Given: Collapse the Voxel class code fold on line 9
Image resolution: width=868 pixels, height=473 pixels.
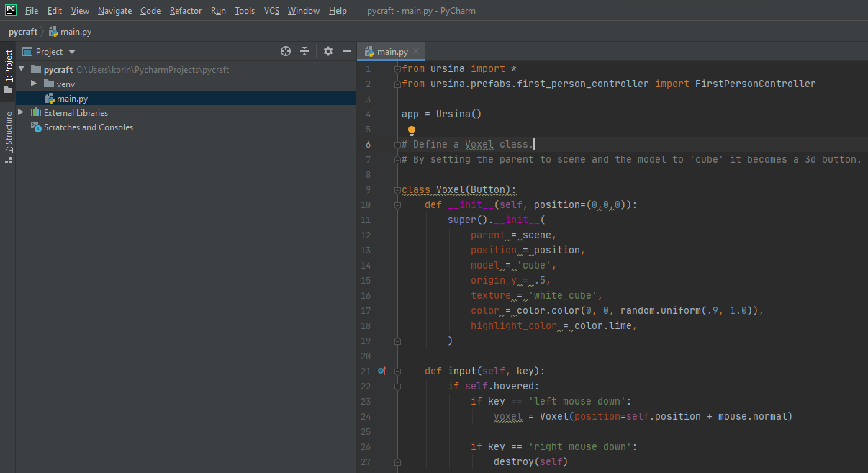Looking at the screenshot, I should coord(397,189).
